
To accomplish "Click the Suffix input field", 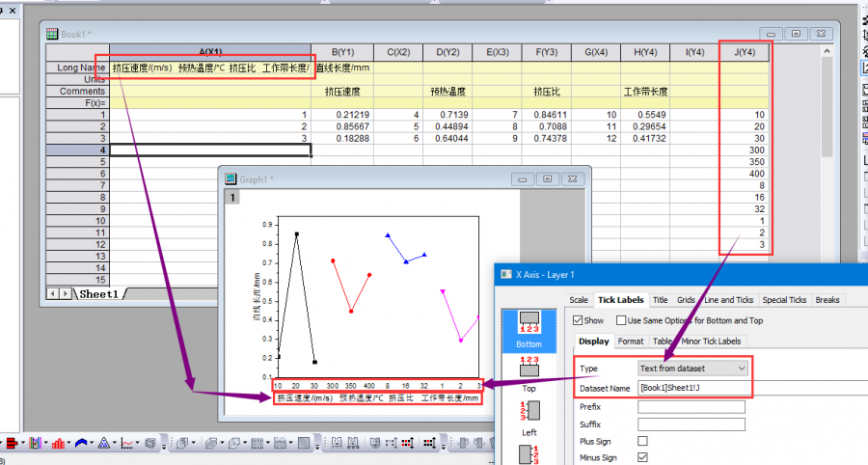I will click(692, 424).
